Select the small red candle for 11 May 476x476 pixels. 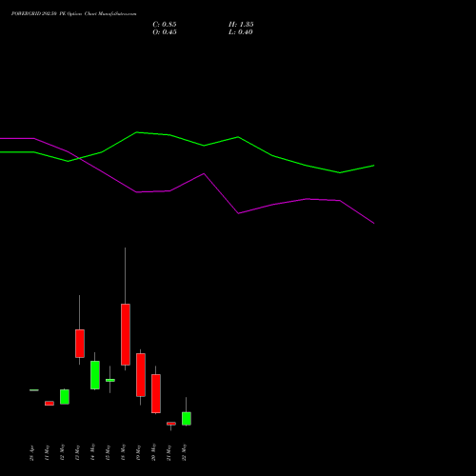50,404
